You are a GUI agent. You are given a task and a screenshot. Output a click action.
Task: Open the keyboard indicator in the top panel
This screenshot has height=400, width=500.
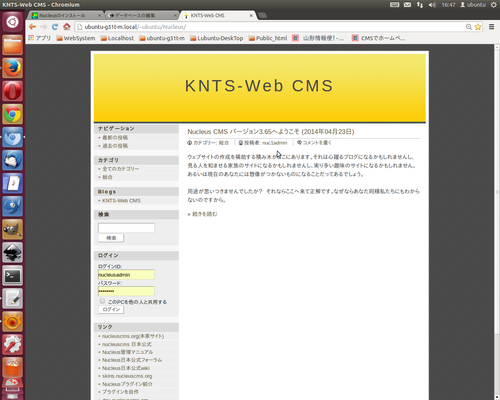point(394,5)
